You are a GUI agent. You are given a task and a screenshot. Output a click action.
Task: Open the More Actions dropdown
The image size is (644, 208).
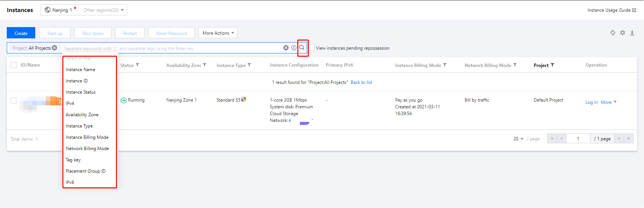218,33
